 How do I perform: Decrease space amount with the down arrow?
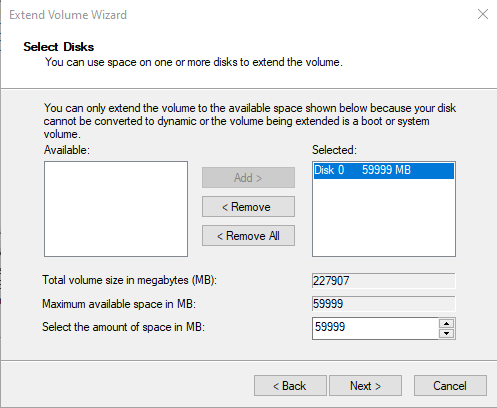447,334
